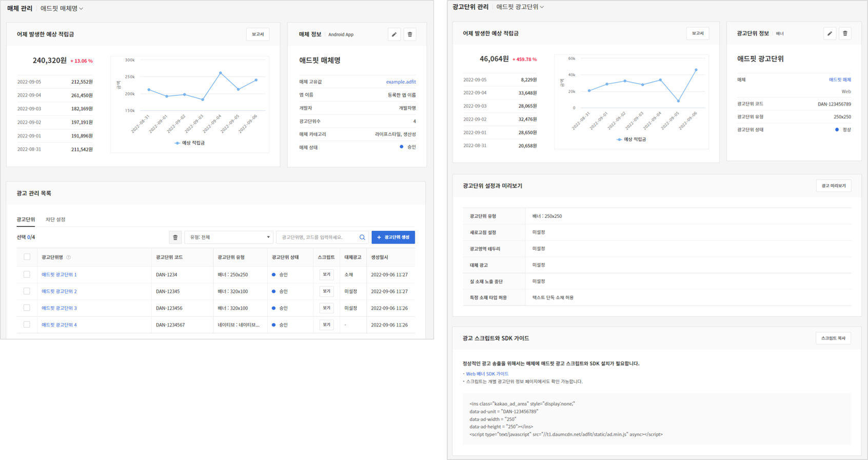
Task: Open the 애드핏 광고단위 1 link
Action: pos(59,274)
